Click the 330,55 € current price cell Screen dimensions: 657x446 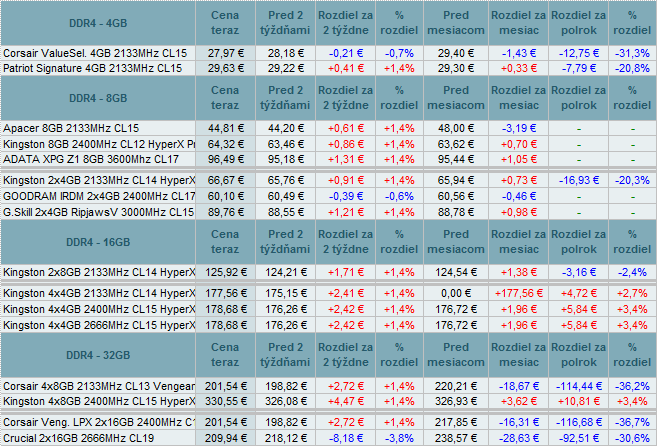point(225,401)
